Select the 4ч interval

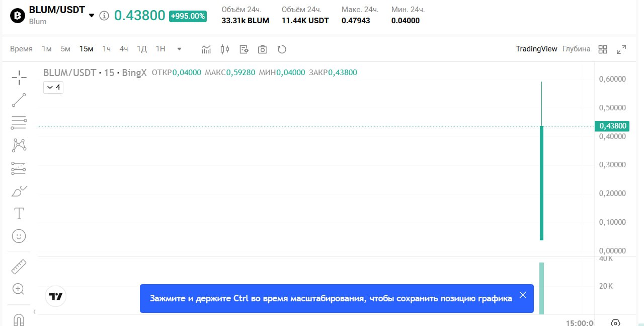[124, 49]
